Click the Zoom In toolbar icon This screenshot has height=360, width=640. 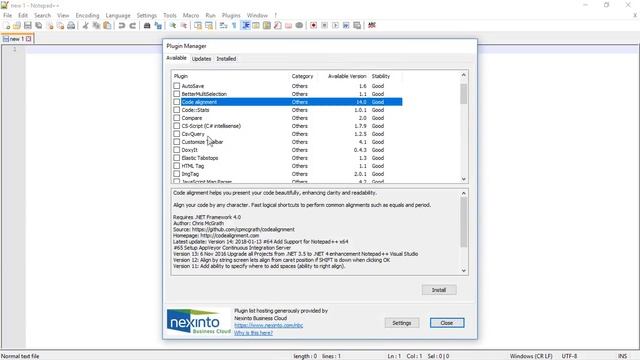[x=173, y=26]
